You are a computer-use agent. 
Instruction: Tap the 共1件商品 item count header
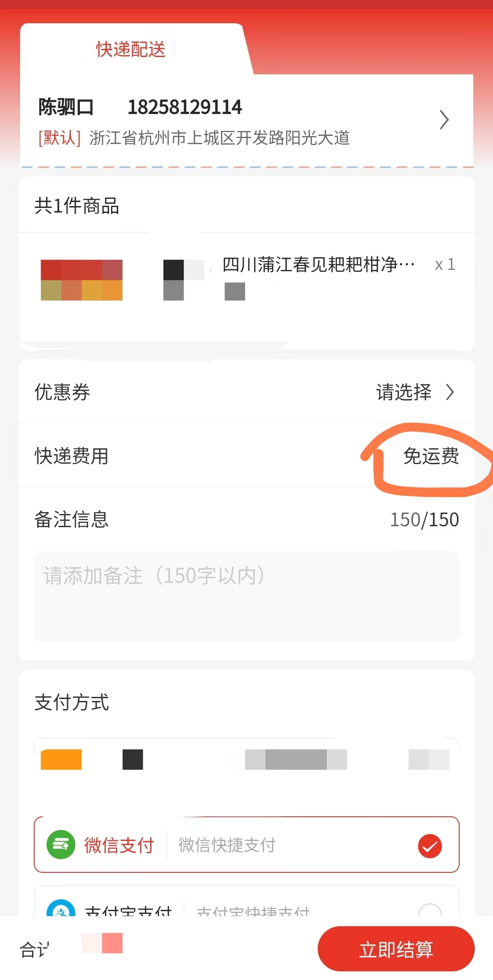coord(77,206)
